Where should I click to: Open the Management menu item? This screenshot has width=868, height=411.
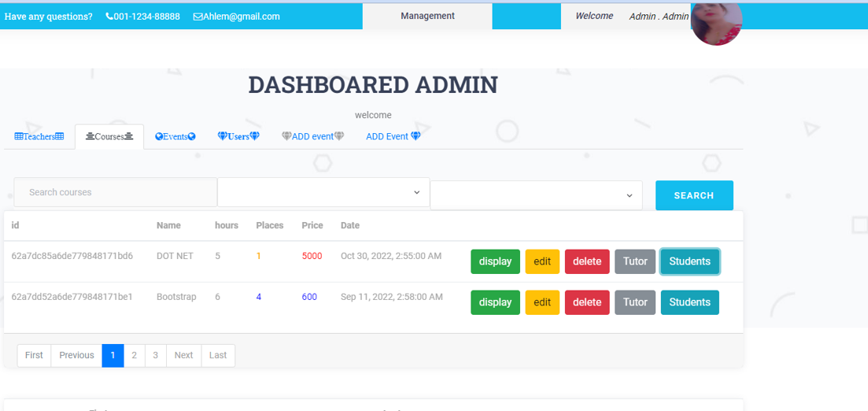click(x=427, y=16)
